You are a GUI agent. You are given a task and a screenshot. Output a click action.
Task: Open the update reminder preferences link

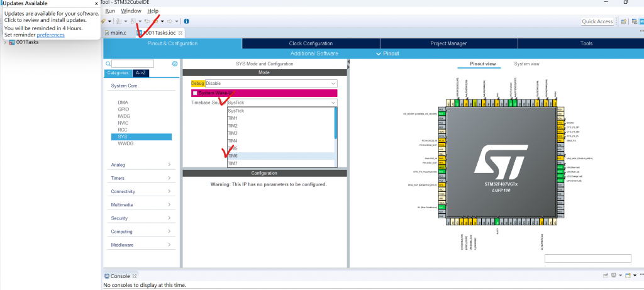pyautogui.click(x=50, y=35)
